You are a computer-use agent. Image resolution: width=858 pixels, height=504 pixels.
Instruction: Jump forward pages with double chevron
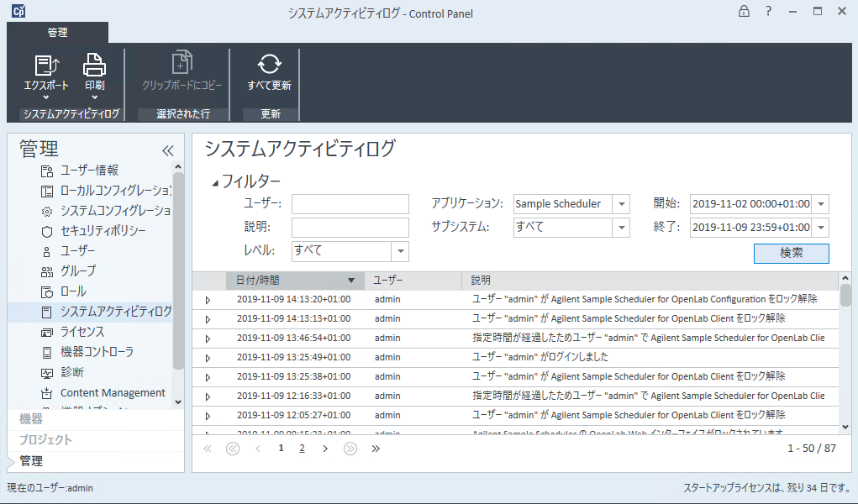coord(376,449)
